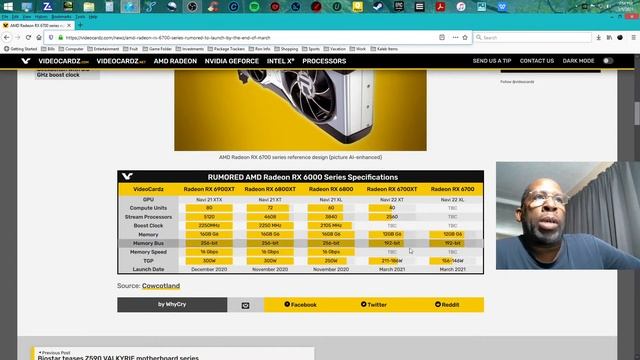Open OBS Studio taskbar icon

click(x=192, y=7)
